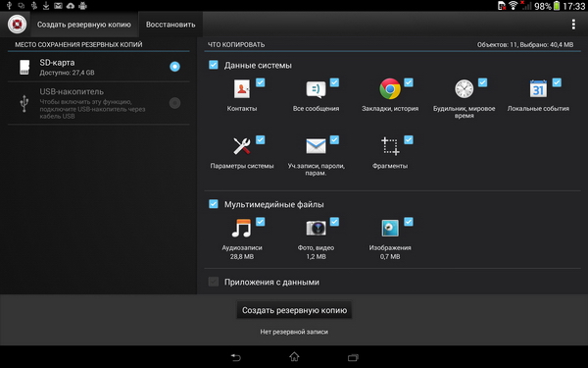This screenshot has width=588, height=368.
Task: Tap the Фото, видео camera icon
Action: pos(316,228)
